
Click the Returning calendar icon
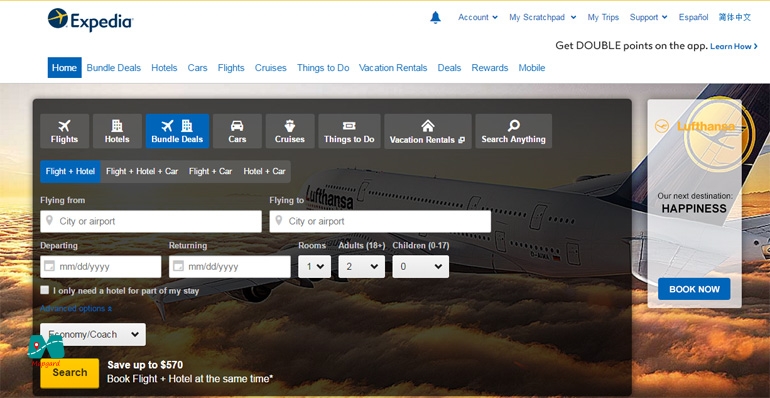pyautogui.click(x=178, y=266)
